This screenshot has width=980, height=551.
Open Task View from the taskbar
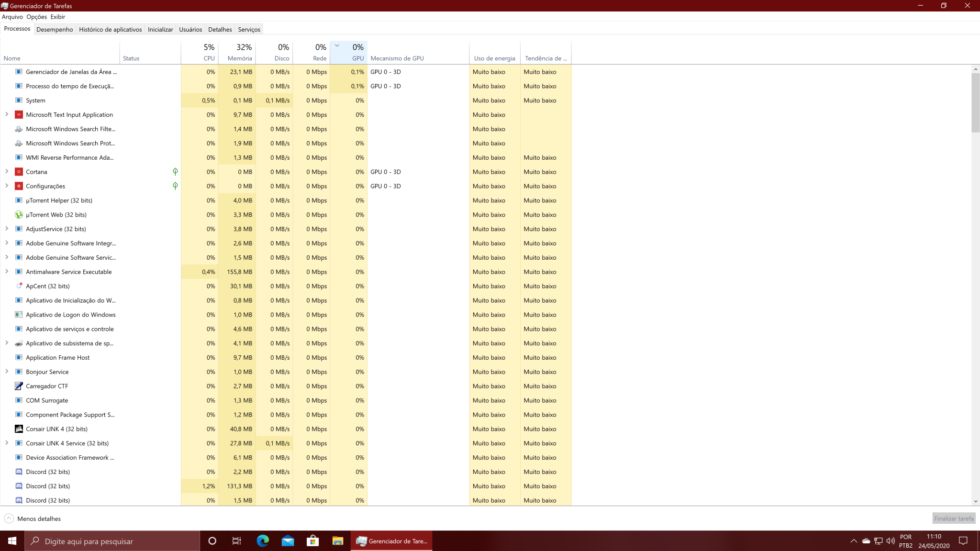pyautogui.click(x=237, y=541)
